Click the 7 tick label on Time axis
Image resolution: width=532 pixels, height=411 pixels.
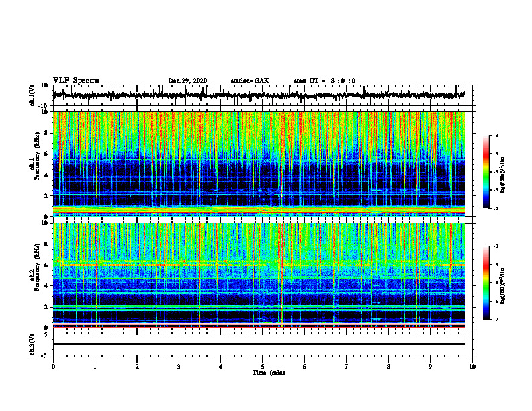347,367
